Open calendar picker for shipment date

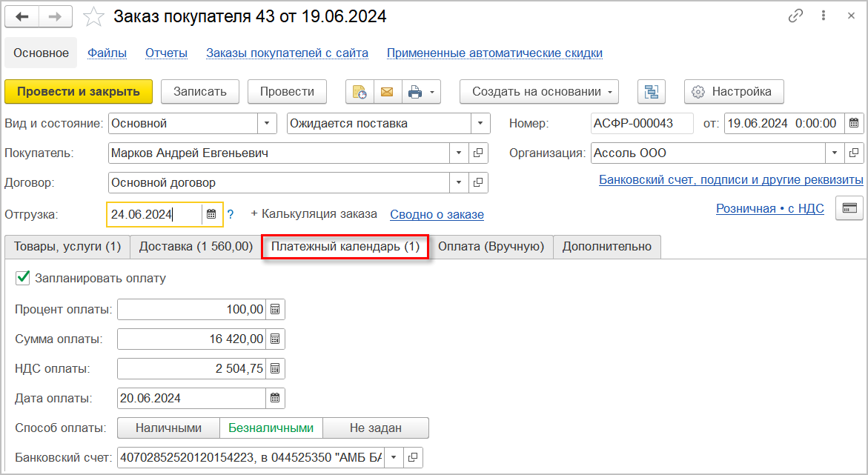(x=211, y=214)
